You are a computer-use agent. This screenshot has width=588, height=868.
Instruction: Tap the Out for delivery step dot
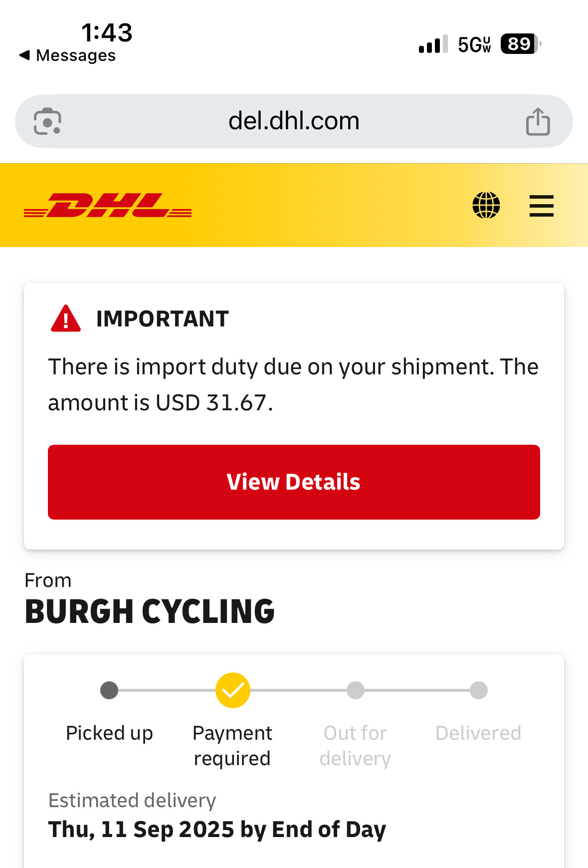(356, 690)
